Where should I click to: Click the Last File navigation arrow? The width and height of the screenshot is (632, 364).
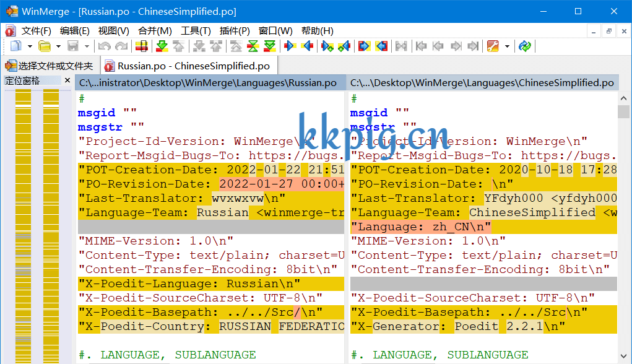tap(473, 46)
